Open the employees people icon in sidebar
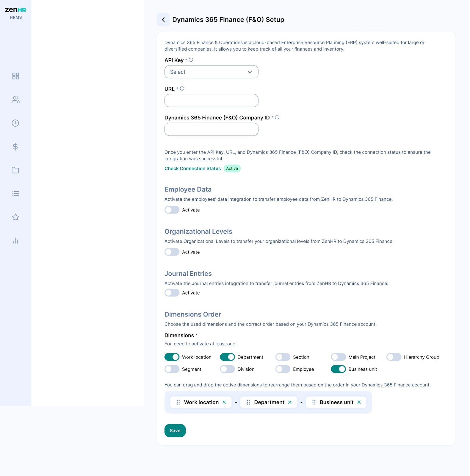The width and height of the screenshot is (470, 476). [15, 100]
